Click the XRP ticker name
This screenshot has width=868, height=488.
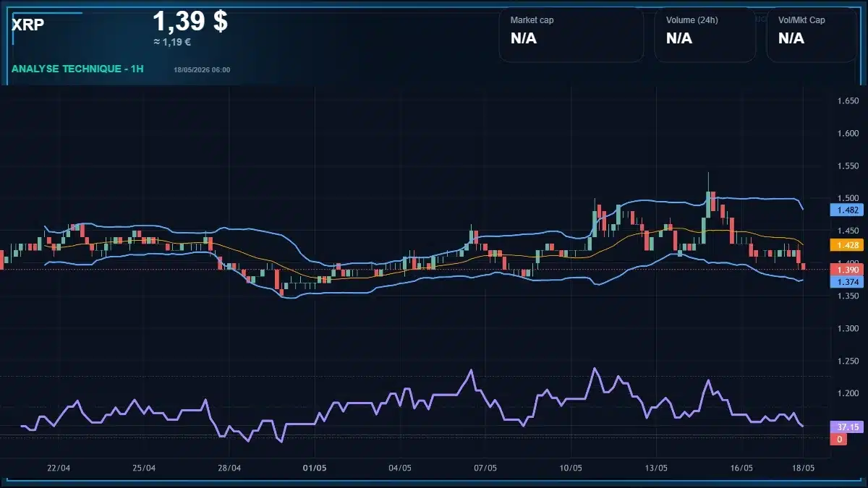coord(28,25)
